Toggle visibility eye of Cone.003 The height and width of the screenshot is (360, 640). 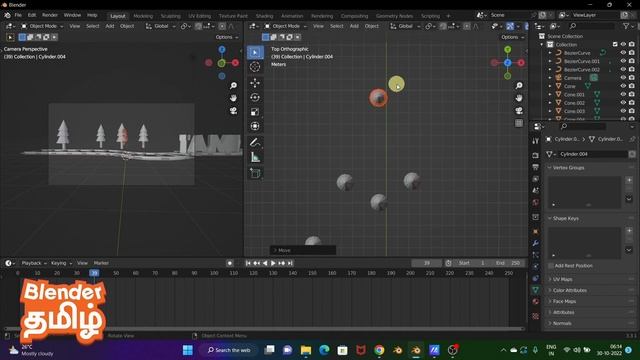click(x=623, y=111)
